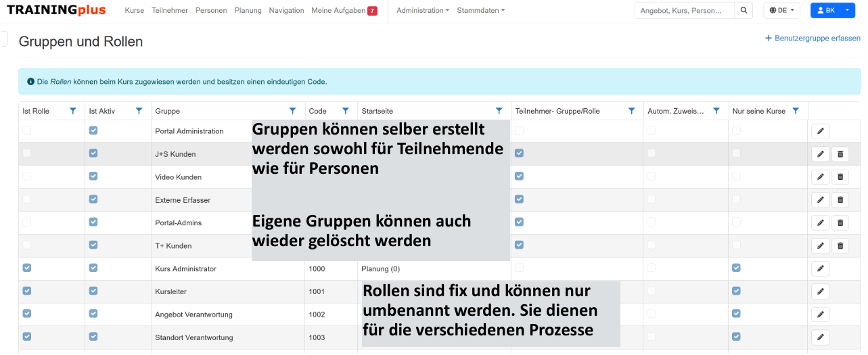Delete the Video Kunden group
This screenshot has width=868, height=355.
pyautogui.click(x=840, y=177)
